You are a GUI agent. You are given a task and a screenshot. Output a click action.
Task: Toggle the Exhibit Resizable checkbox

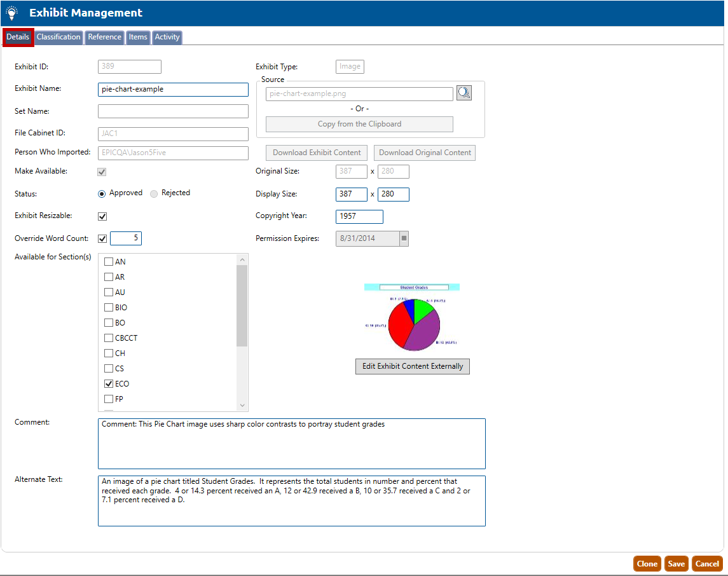102,216
